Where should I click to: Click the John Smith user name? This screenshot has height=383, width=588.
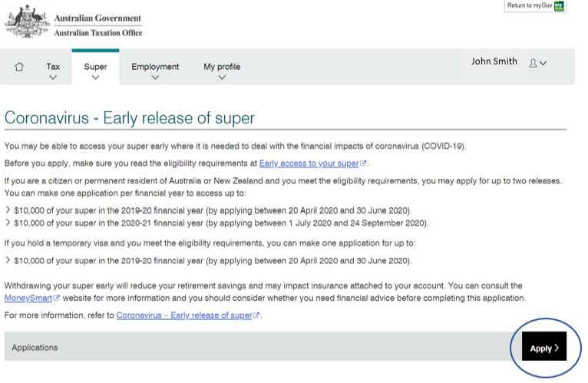[x=494, y=61]
